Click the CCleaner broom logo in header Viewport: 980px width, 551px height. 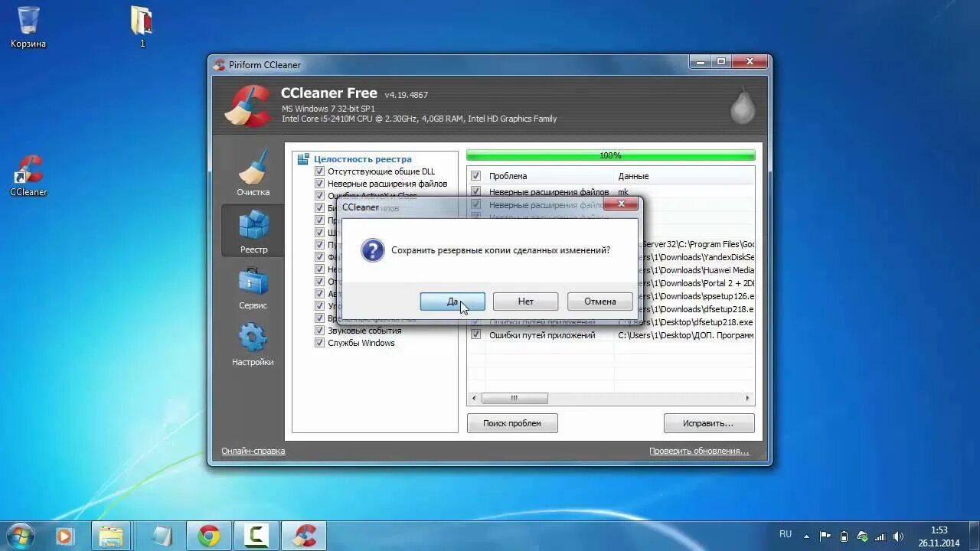point(247,105)
